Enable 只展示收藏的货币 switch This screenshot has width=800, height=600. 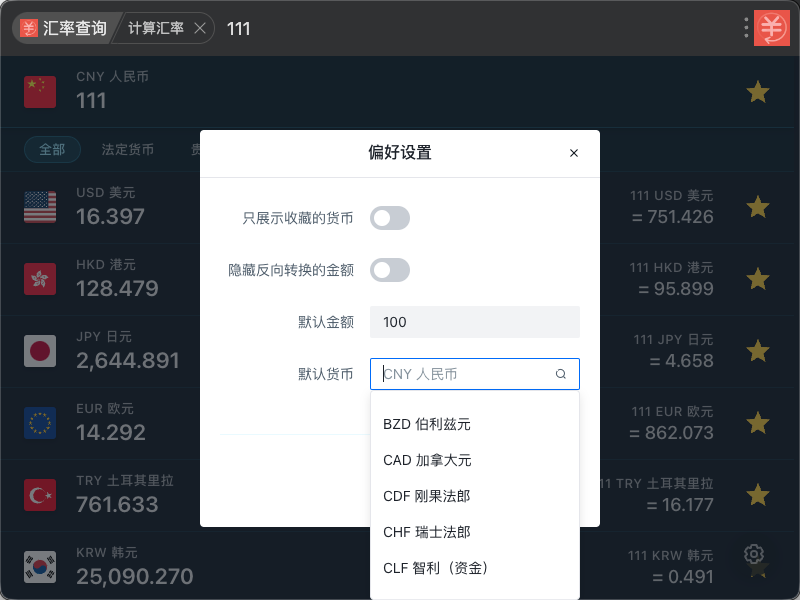[390, 218]
